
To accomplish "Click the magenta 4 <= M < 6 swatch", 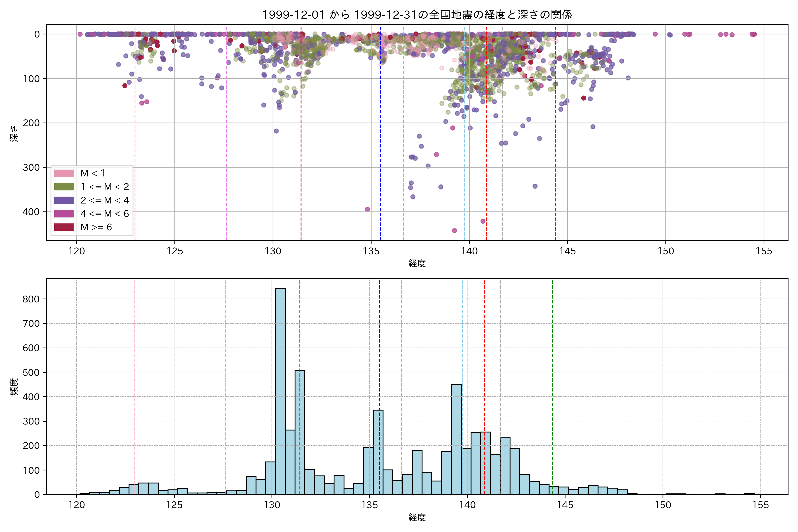I will click(64, 214).
